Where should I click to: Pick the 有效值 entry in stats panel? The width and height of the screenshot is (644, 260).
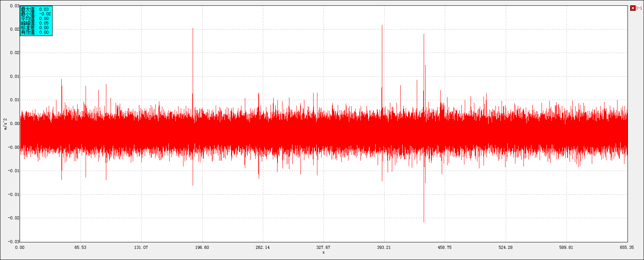pyautogui.click(x=35, y=32)
